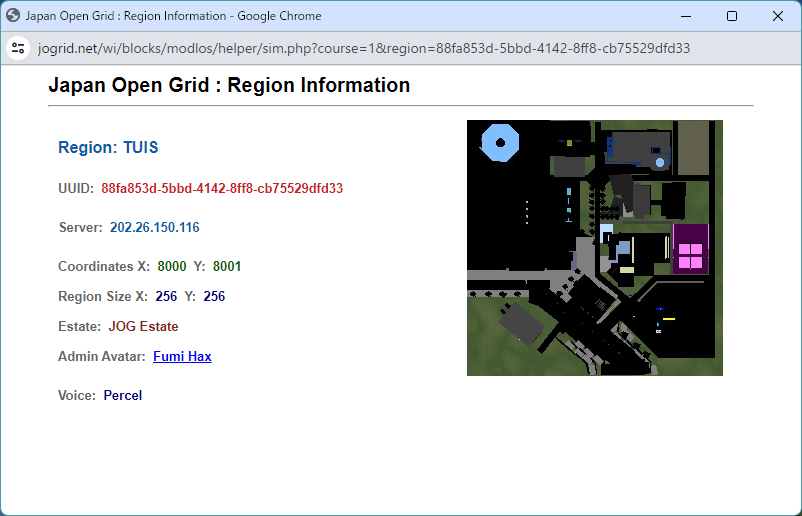Click the window title text in the title bar
The height and width of the screenshot is (516, 802).
(x=173, y=16)
